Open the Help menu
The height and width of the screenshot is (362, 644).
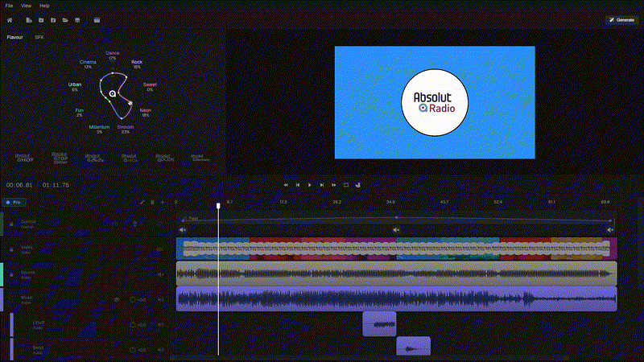click(x=44, y=6)
